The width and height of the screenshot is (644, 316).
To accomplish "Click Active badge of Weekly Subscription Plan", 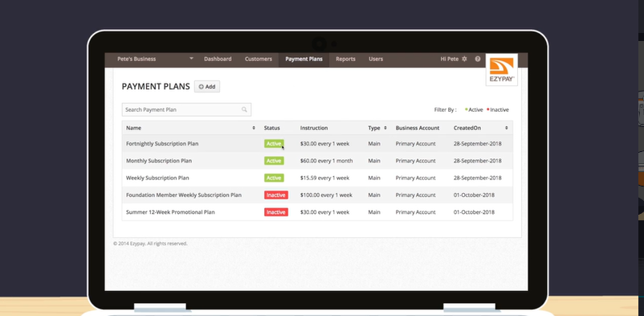I will 274,178.
